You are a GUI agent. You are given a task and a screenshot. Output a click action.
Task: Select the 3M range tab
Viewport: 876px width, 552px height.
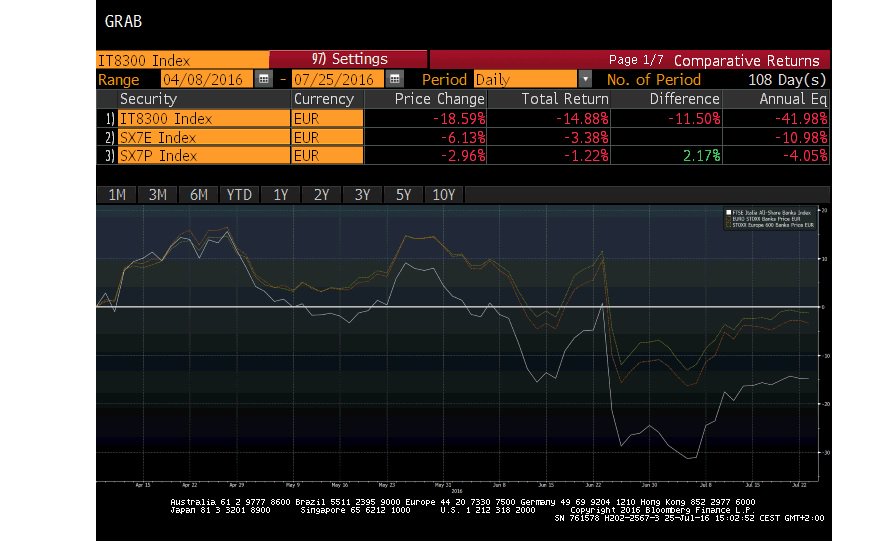pyautogui.click(x=158, y=194)
